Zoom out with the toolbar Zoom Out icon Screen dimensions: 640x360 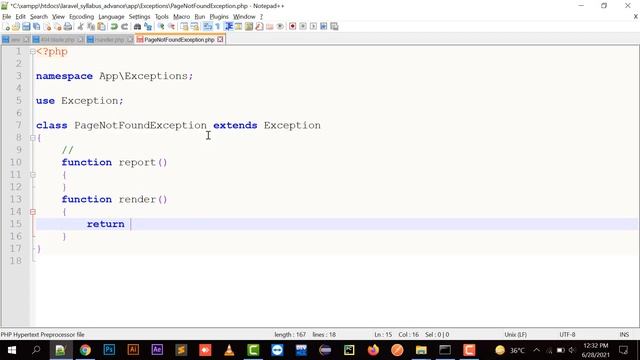[171, 27]
